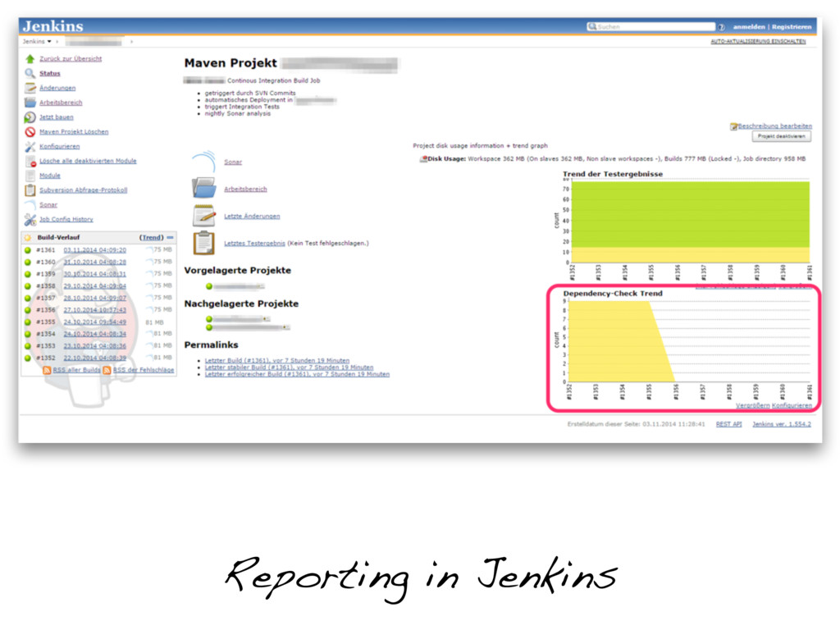The image size is (840, 630).
Task: Click the Module document icon in sidebar
Action: click(30, 176)
